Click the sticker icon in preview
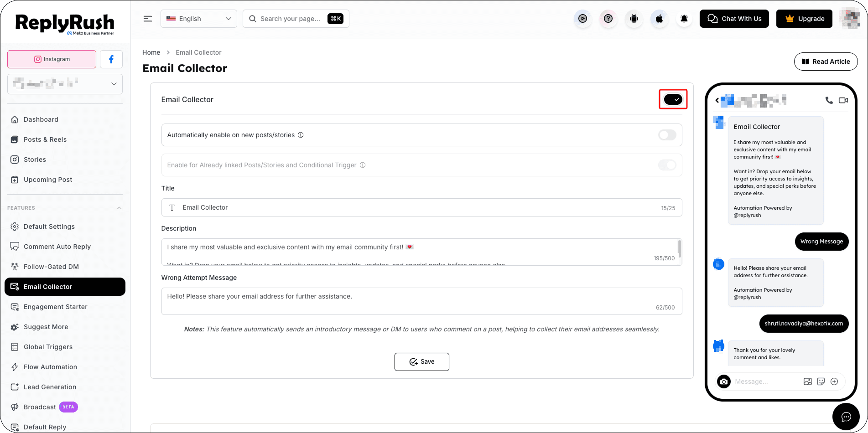Viewport: 868px width, 433px height. click(x=821, y=381)
